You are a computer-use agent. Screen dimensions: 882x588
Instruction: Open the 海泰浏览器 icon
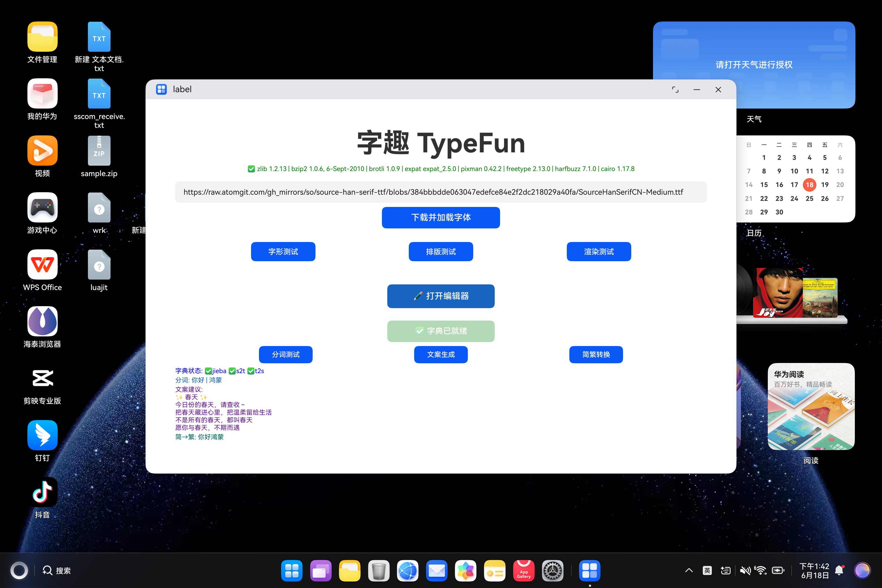coord(42,321)
